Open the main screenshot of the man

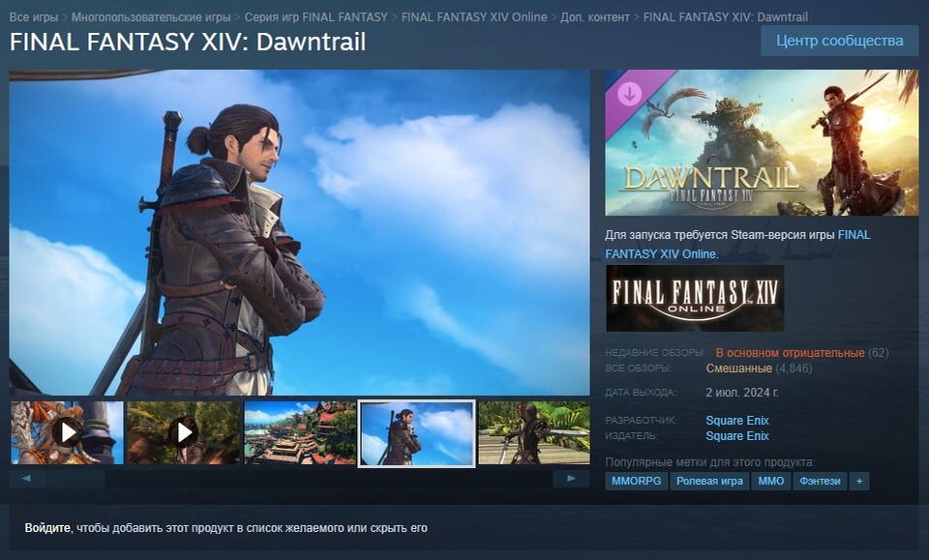tap(299, 233)
